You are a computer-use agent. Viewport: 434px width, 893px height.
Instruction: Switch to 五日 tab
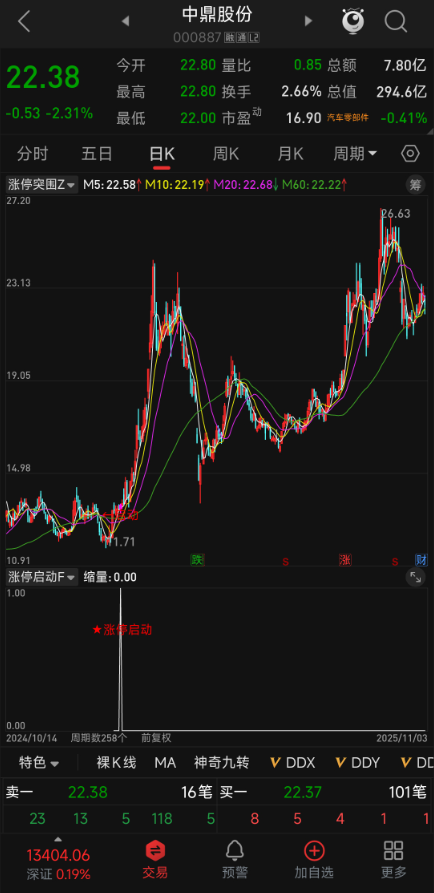pos(97,154)
